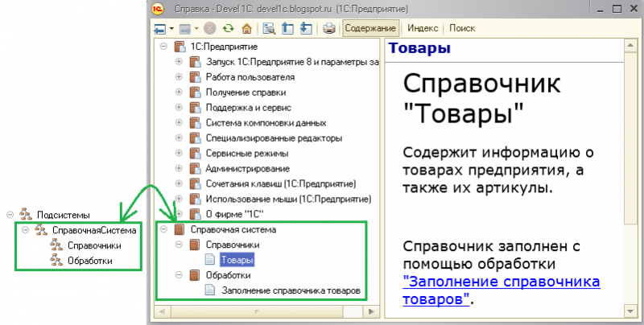Click the book icon beside О фирме "1С"
The width and height of the screenshot is (644, 325).
click(x=195, y=214)
